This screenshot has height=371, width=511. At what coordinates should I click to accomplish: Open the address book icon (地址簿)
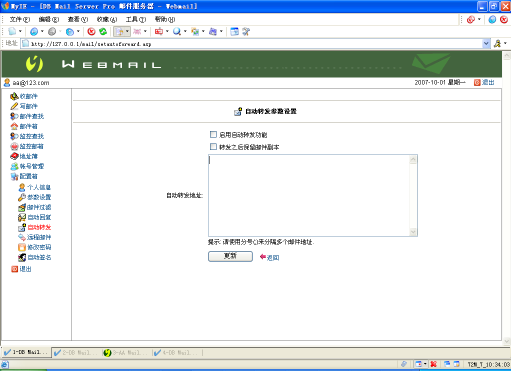(x=14, y=156)
